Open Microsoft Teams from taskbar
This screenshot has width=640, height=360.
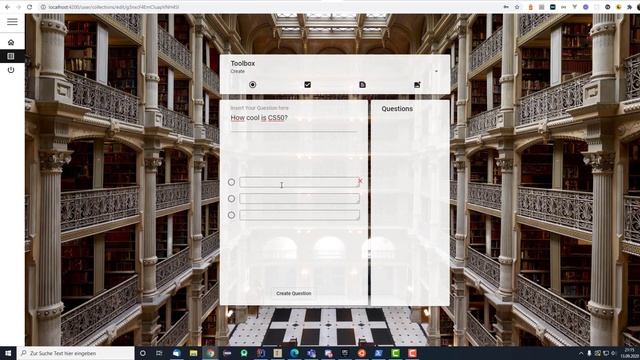[x=311, y=353]
